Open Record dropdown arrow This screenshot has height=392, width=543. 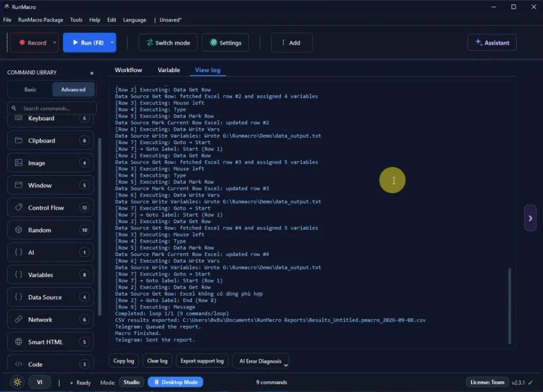(55, 42)
